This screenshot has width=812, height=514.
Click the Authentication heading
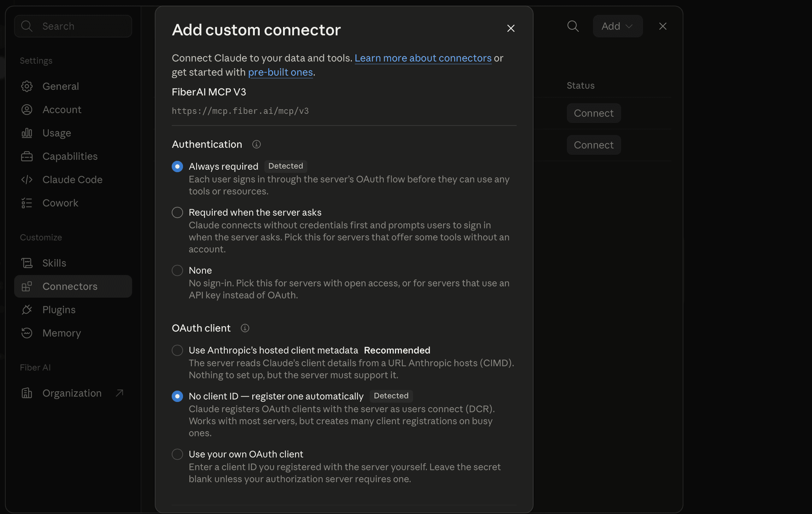(207, 144)
